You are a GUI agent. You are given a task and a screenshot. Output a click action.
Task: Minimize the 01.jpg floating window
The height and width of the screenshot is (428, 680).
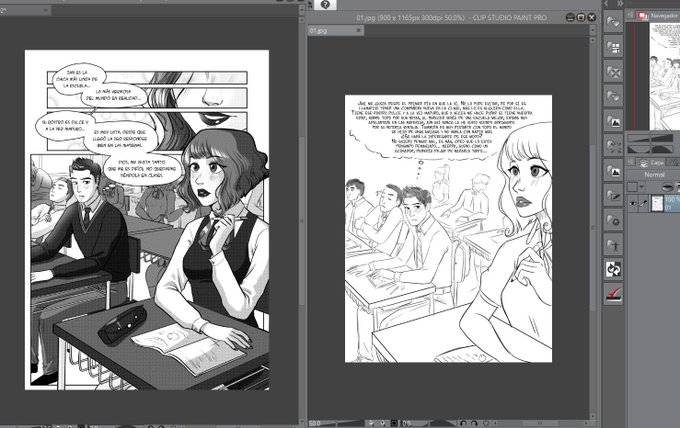click(571, 17)
